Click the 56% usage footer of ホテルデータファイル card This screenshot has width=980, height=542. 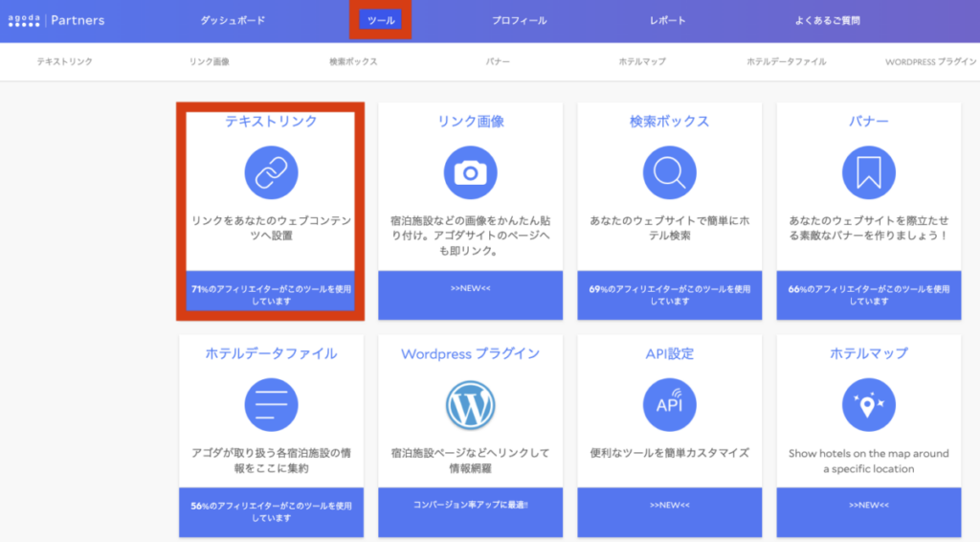click(271, 512)
